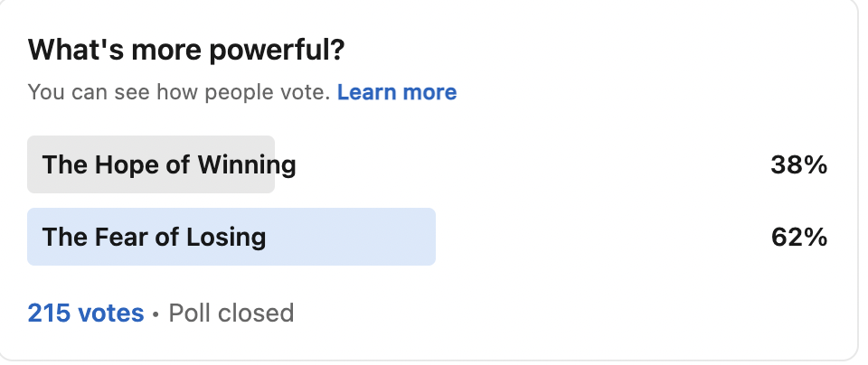Click the word Winning in the first option
The image size is (868, 365).
coord(247,165)
